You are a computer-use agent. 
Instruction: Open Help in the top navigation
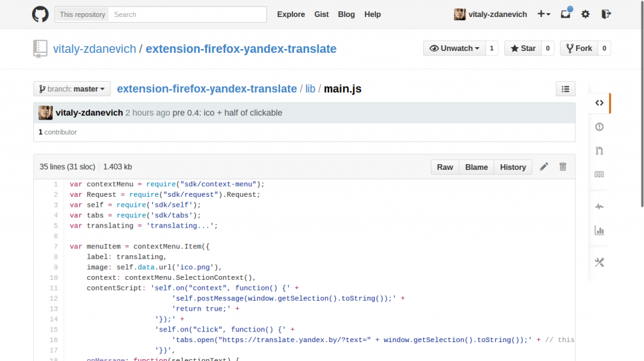coord(372,14)
